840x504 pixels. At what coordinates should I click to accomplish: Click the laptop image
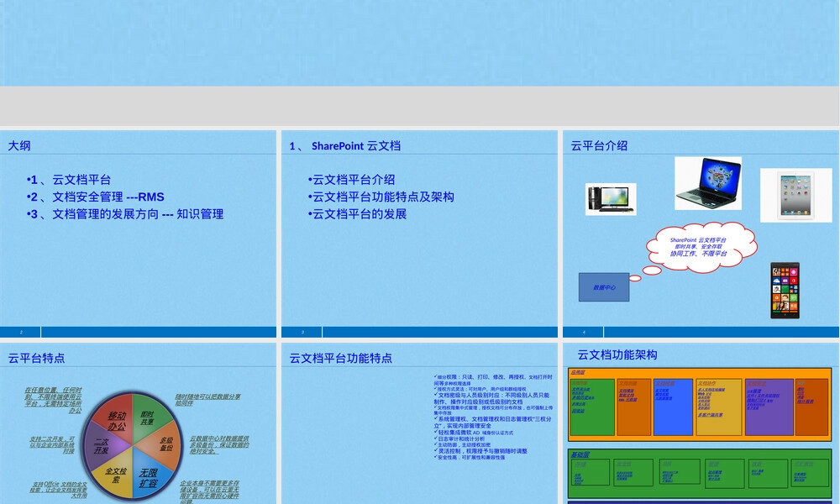click(x=708, y=183)
